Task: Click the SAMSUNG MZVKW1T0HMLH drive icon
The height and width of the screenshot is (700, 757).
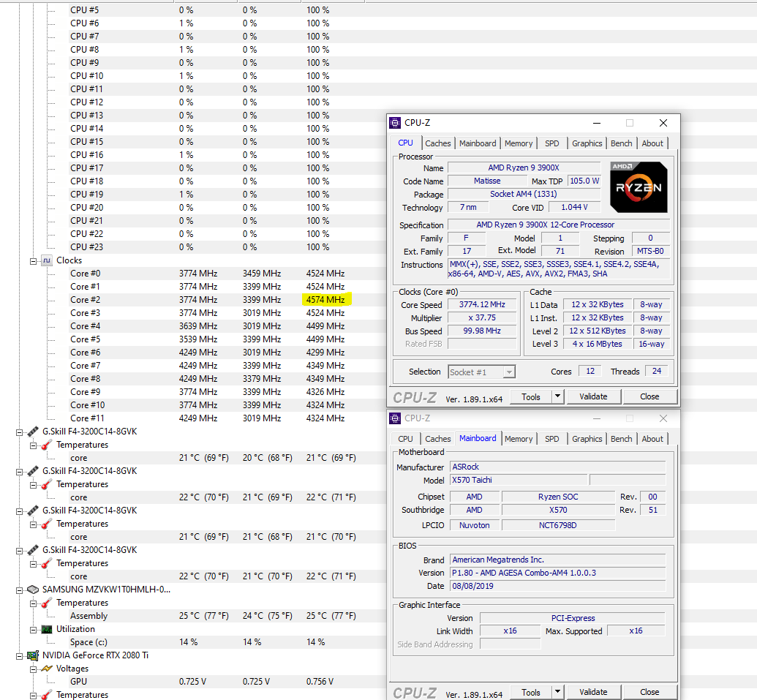Action: (33, 590)
